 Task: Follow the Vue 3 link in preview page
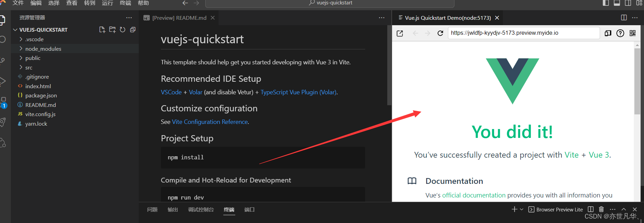pyautogui.click(x=599, y=155)
